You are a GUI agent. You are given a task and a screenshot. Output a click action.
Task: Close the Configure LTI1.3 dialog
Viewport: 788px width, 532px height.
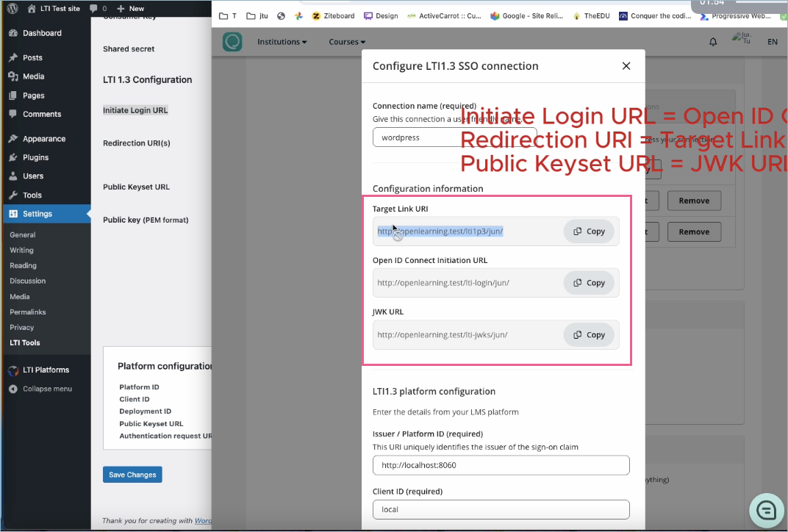tap(626, 66)
